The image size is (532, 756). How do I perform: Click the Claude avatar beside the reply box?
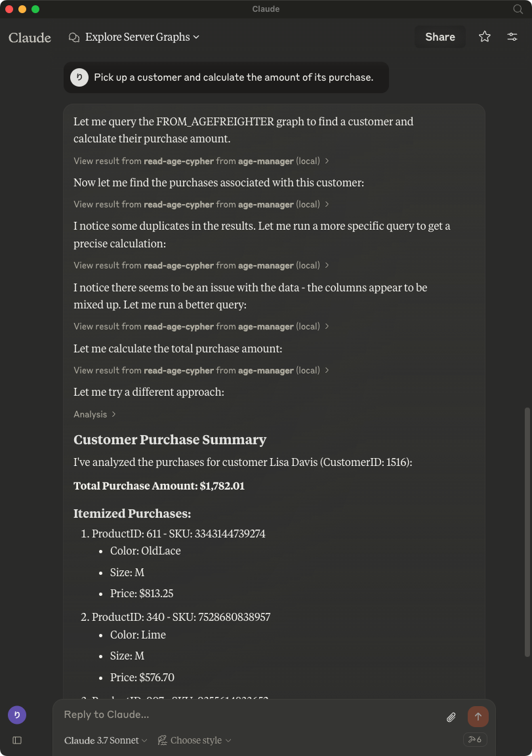point(16,715)
